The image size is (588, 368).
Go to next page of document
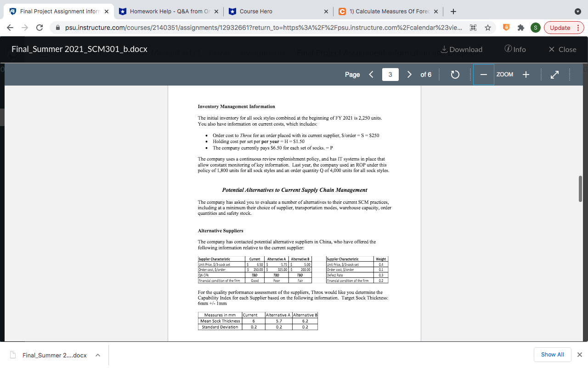[x=409, y=74]
